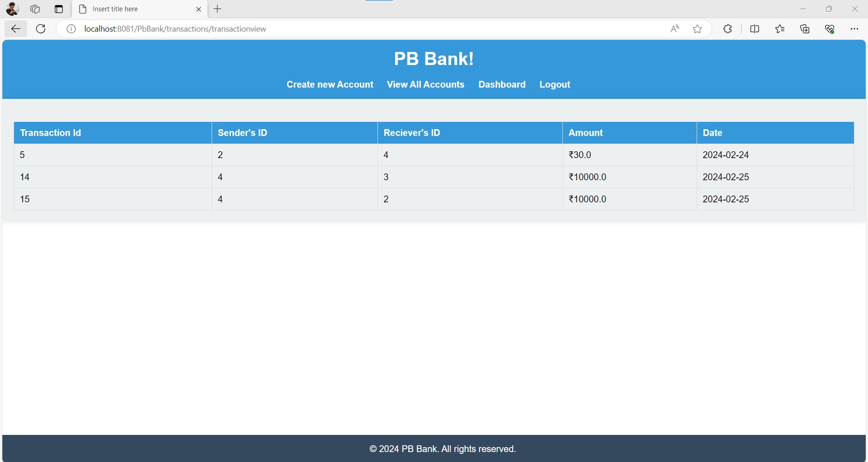Select transaction Id 15 cell
The image size is (868, 462).
click(x=113, y=199)
